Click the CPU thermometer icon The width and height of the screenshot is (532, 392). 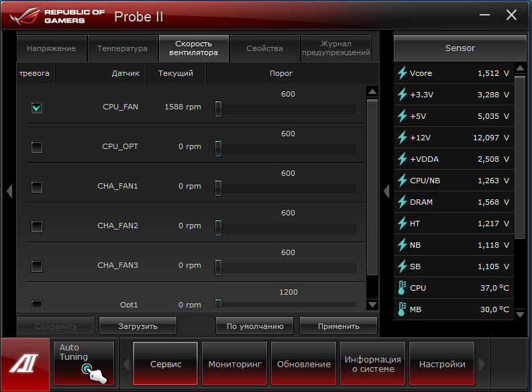coord(402,288)
